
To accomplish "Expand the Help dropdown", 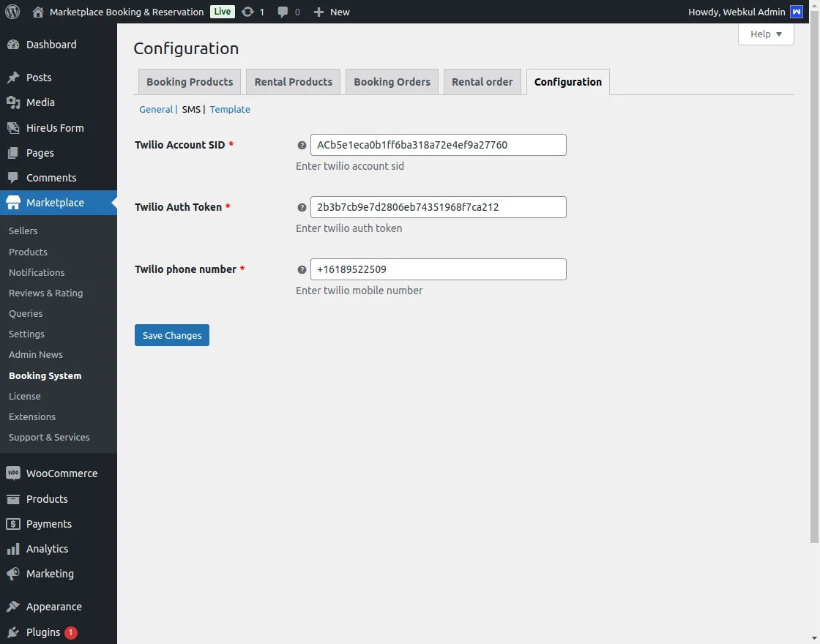I will point(766,34).
